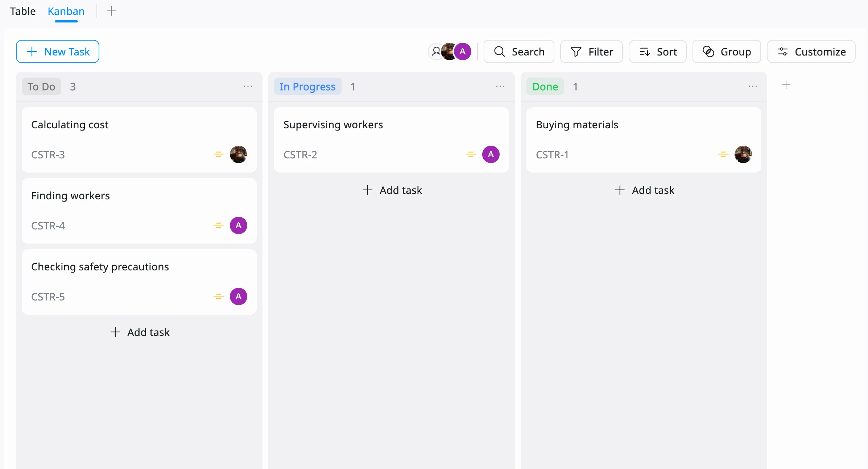Open the Sort options

pos(658,51)
